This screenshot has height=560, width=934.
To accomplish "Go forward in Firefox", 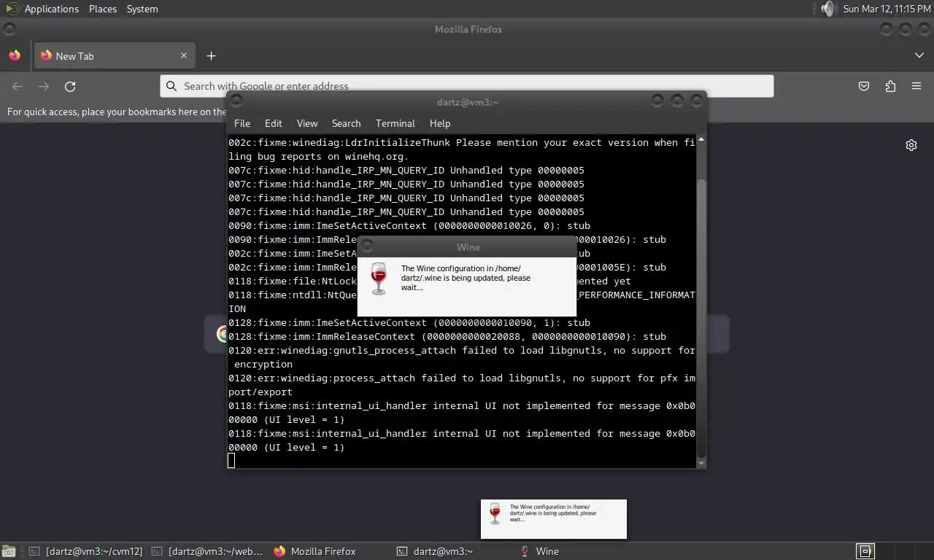I will 44,86.
